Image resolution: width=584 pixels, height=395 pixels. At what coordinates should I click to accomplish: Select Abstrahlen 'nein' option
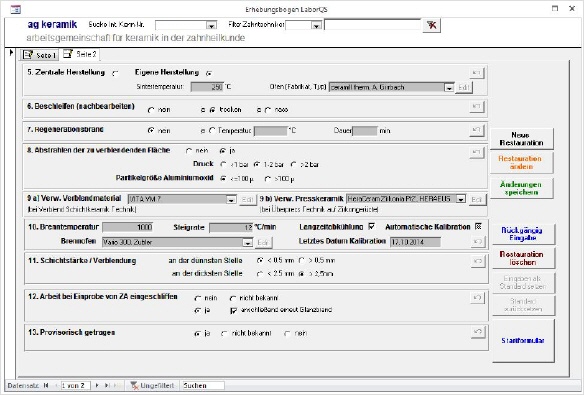tap(189, 151)
